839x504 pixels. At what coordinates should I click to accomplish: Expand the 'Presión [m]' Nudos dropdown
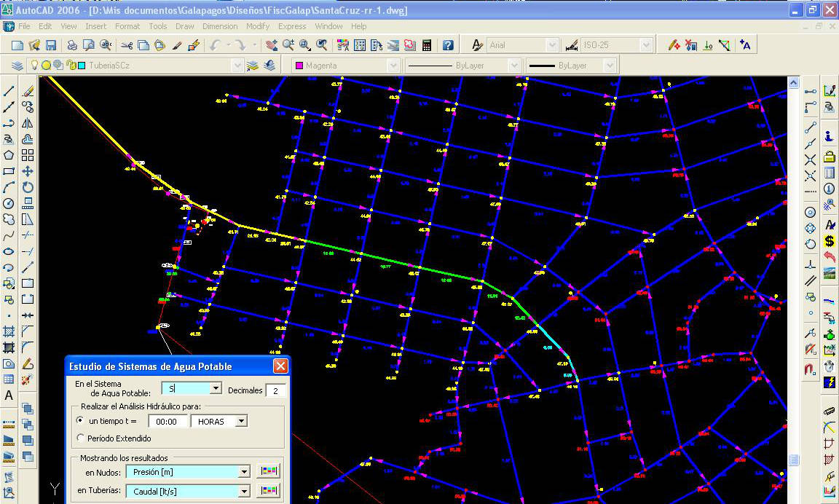(x=245, y=472)
